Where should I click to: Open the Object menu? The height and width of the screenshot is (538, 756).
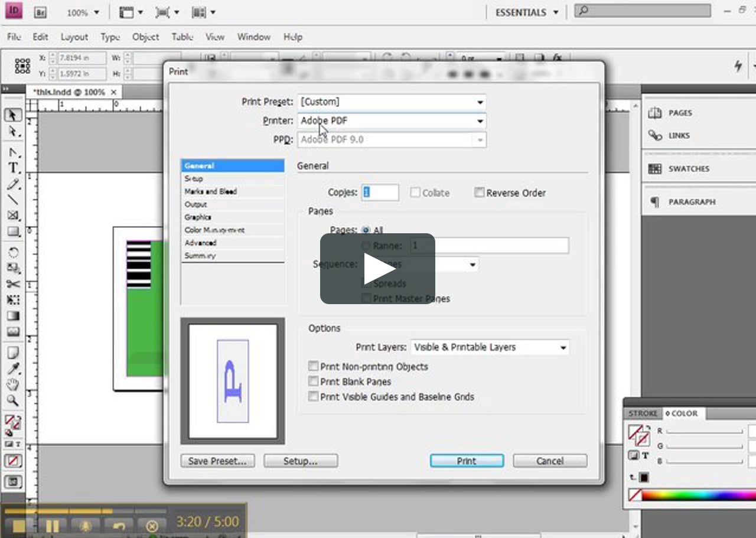(x=145, y=37)
